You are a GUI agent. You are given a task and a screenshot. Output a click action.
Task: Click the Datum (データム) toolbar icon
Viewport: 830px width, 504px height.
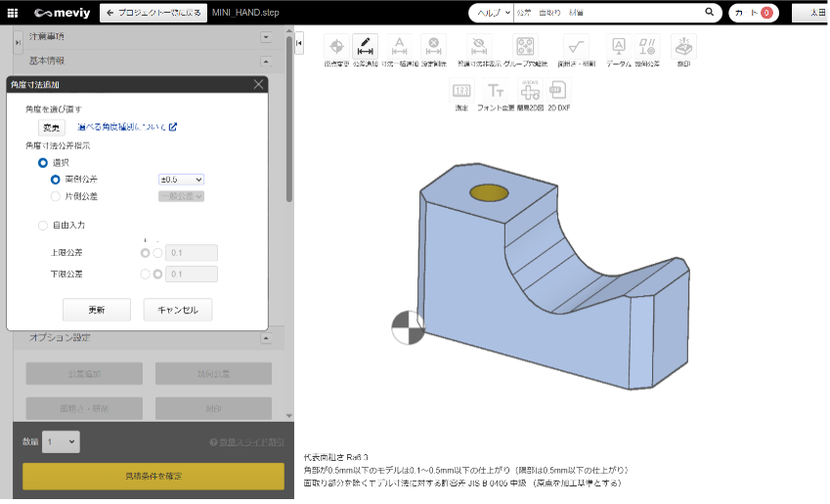pyautogui.click(x=618, y=47)
